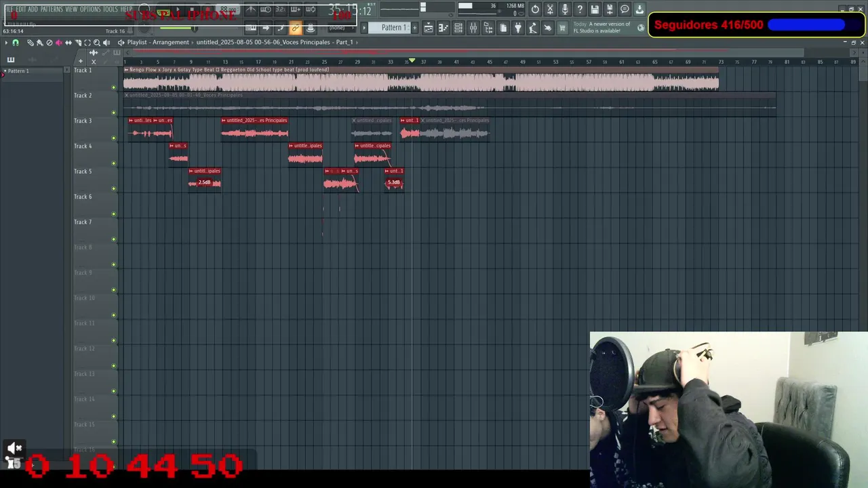The image size is (868, 488).
Task: Select the Zoom magnifier tool in playlist
Action: (x=97, y=43)
